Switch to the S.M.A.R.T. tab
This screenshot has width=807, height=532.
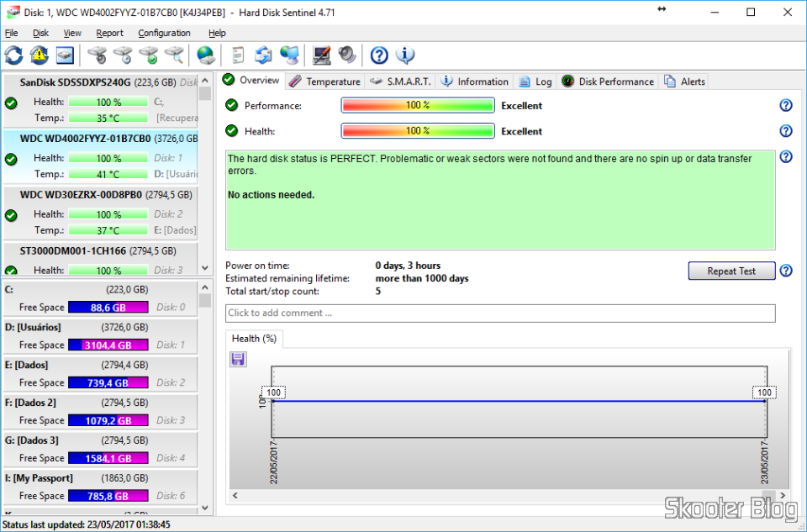400,82
